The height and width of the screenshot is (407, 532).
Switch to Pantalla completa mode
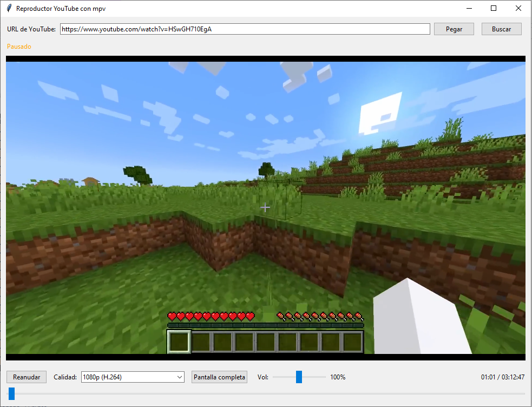pos(219,377)
